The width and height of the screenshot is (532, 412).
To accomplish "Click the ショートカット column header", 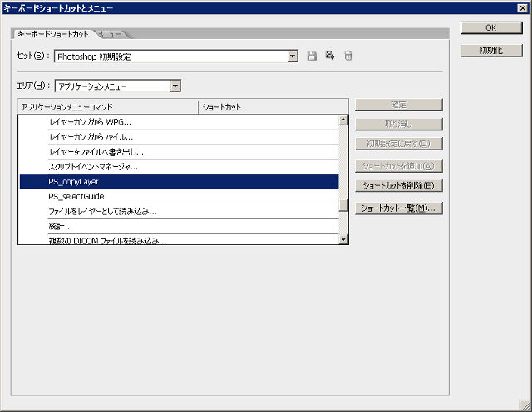I will [x=269, y=107].
